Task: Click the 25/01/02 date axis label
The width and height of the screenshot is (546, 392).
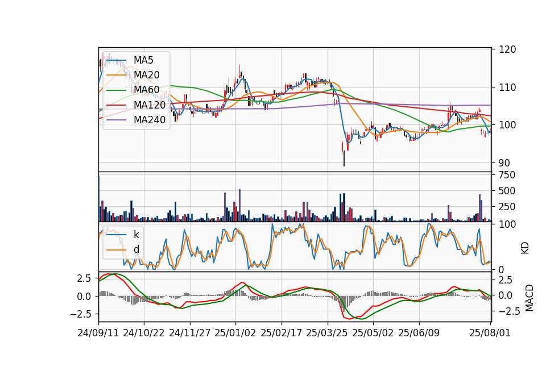Action: click(x=235, y=333)
